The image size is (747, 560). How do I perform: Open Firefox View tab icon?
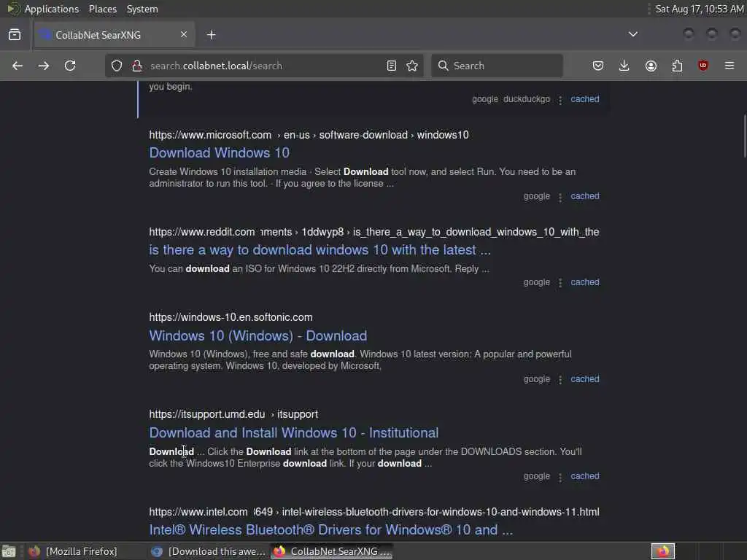pos(15,35)
